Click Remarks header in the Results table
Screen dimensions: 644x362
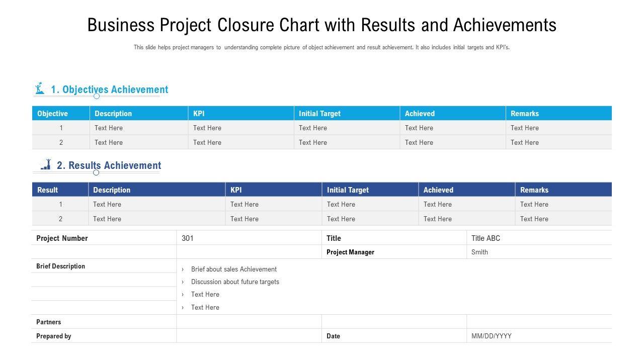(x=534, y=190)
